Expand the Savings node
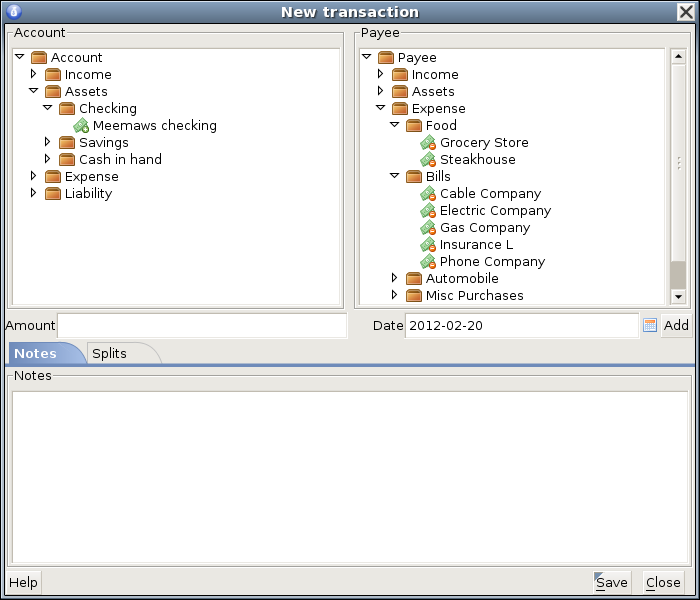Viewport: 700px width, 600px height. click(48, 142)
